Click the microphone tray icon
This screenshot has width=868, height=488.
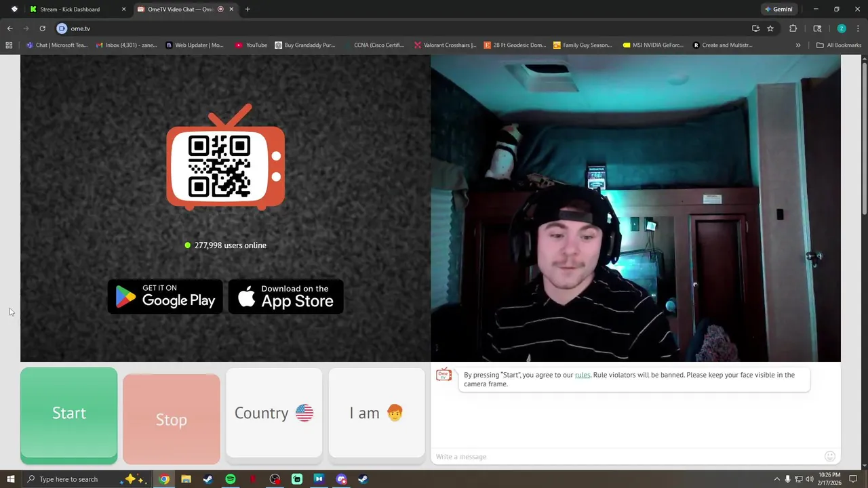click(x=787, y=479)
